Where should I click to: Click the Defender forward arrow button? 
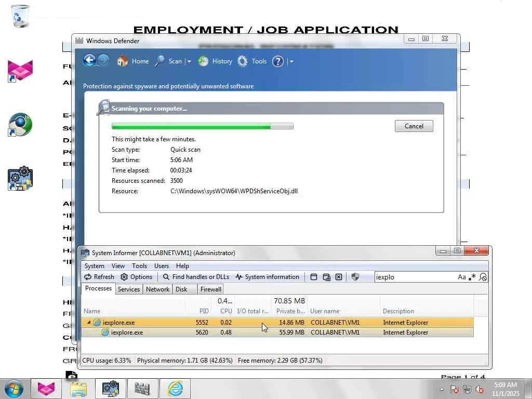[104, 61]
